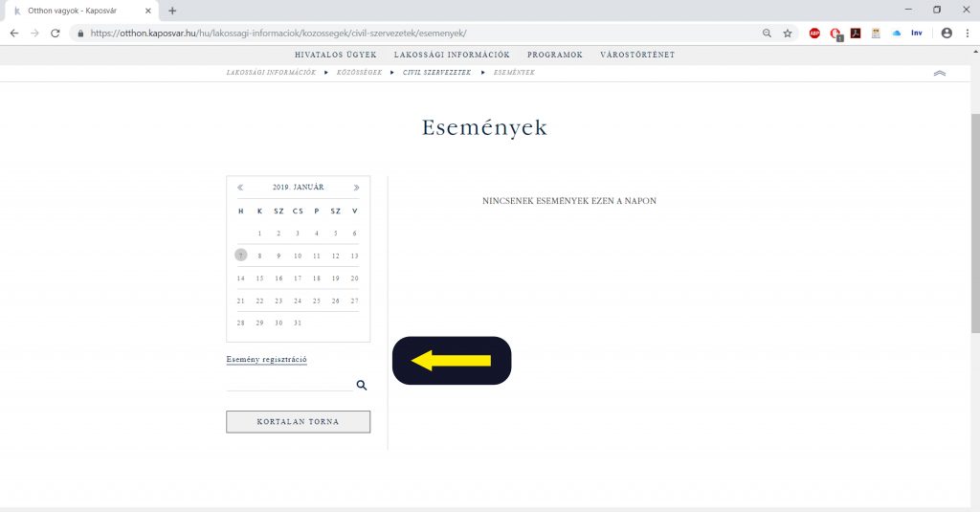Open the Programok menu
980x512 pixels.
(554, 55)
